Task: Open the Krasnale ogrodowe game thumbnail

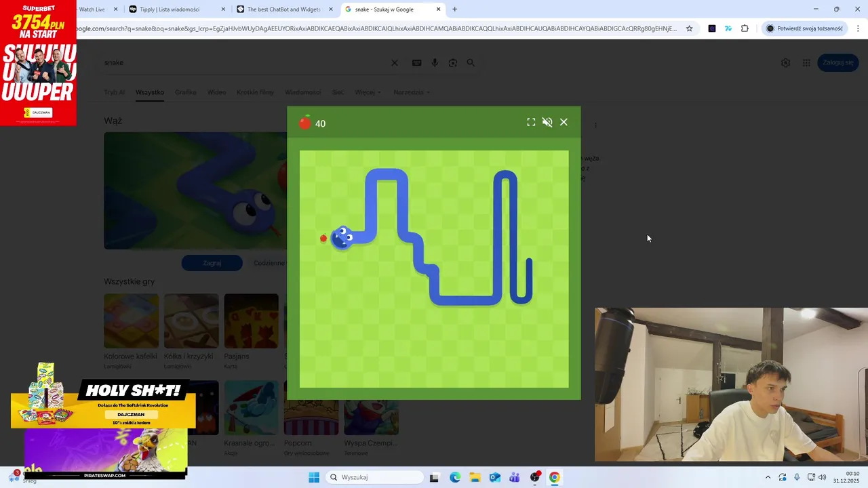Action: click(x=251, y=408)
